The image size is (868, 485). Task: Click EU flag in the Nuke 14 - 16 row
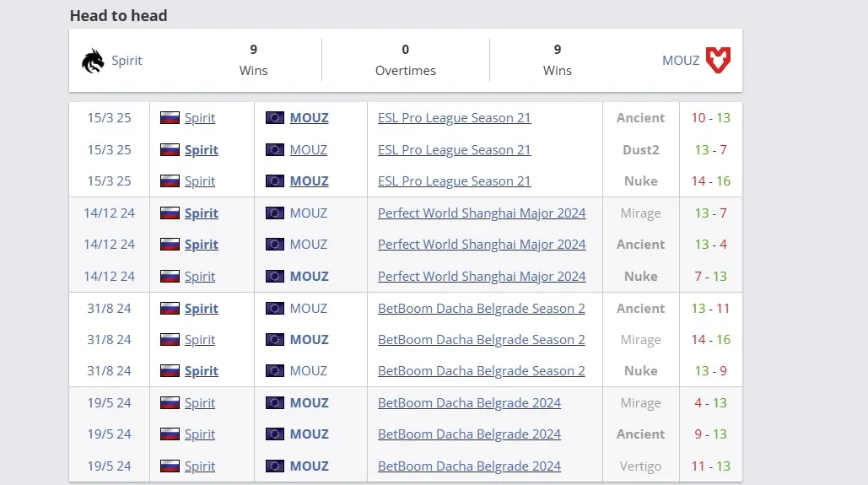coord(275,181)
